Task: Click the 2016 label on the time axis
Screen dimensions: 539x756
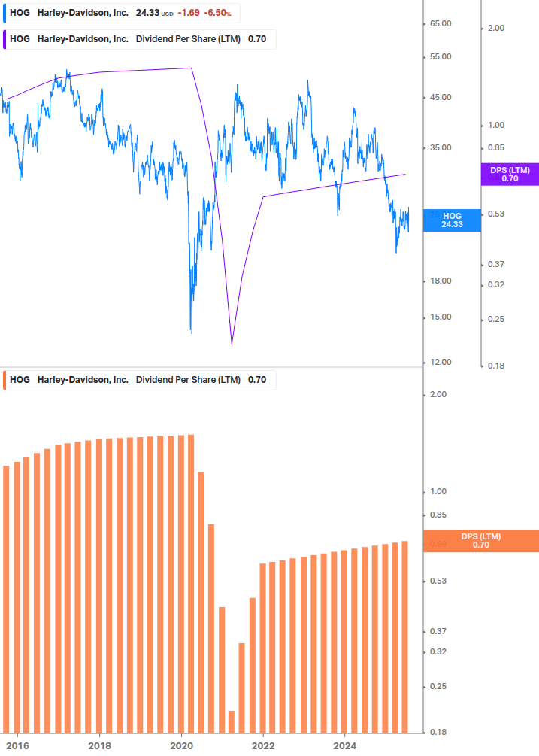Action: coord(18,746)
